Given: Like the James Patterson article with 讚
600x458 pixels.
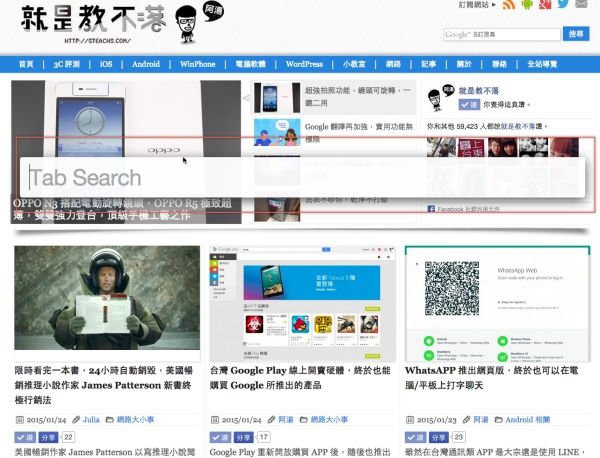Looking at the screenshot, I should (25, 437).
